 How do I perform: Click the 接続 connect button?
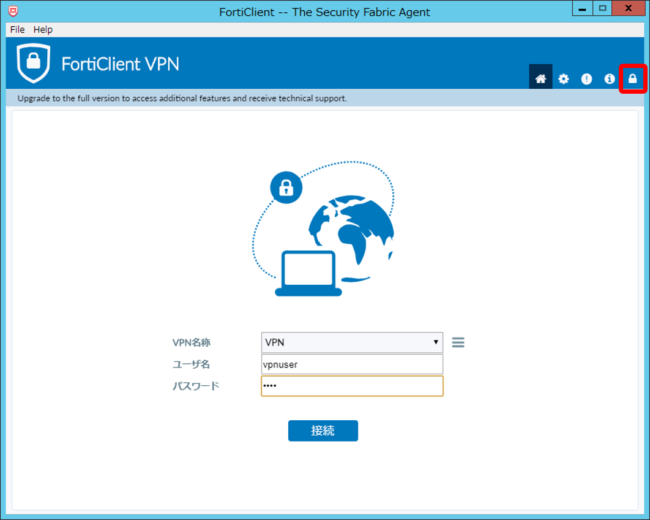tap(323, 431)
